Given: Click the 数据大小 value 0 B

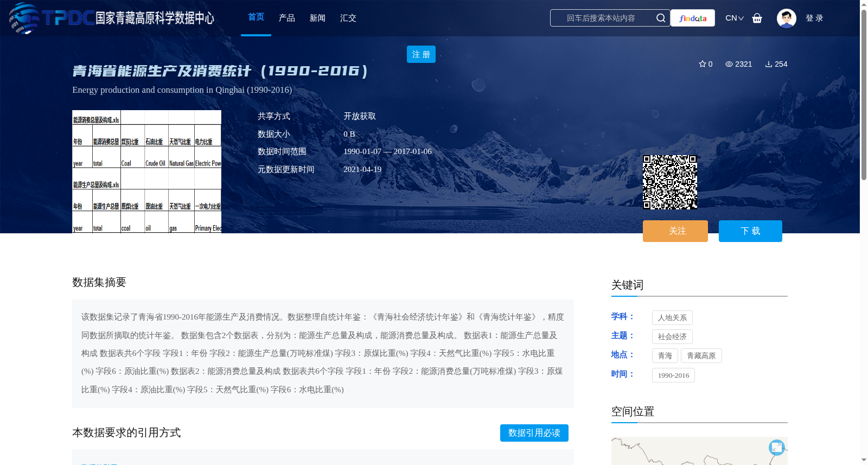Looking at the screenshot, I should [349, 134].
